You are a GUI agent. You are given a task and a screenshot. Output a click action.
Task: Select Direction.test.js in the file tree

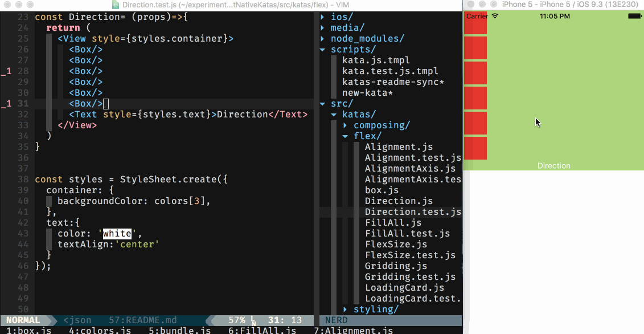[413, 212]
